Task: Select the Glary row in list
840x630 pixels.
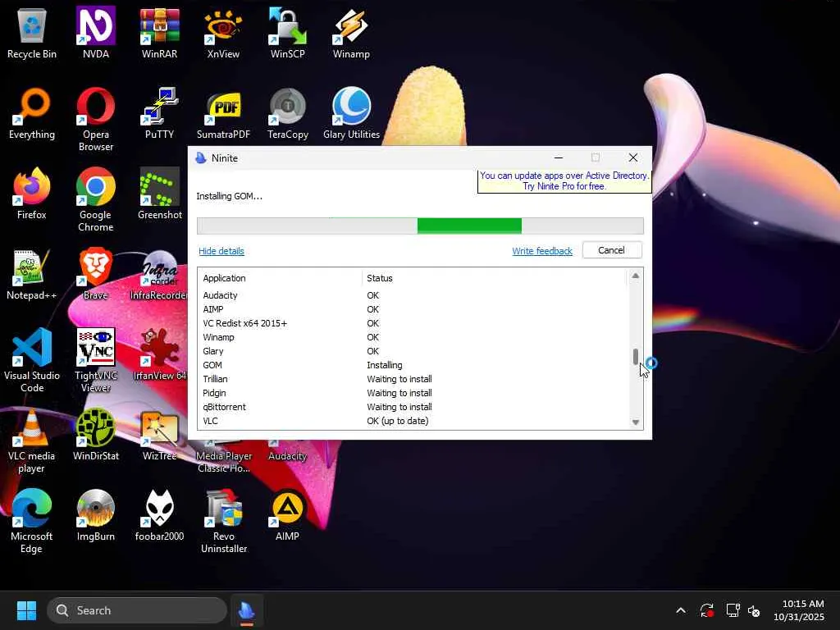Action: coord(413,351)
